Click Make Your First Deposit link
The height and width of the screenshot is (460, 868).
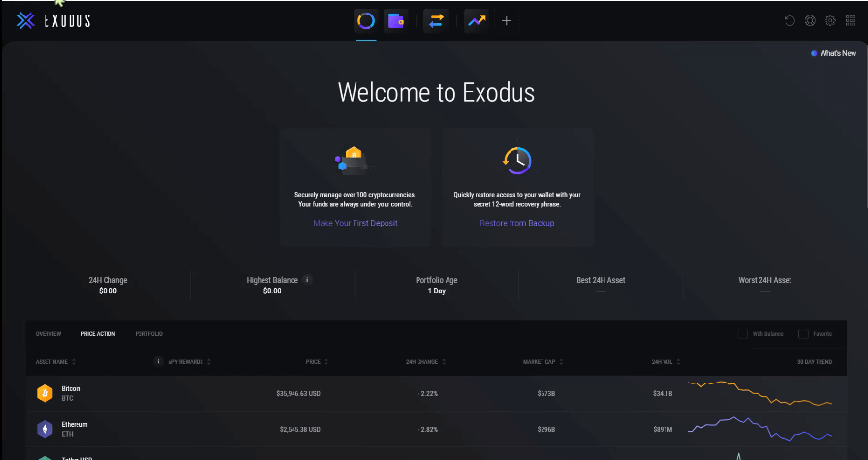[x=356, y=223]
